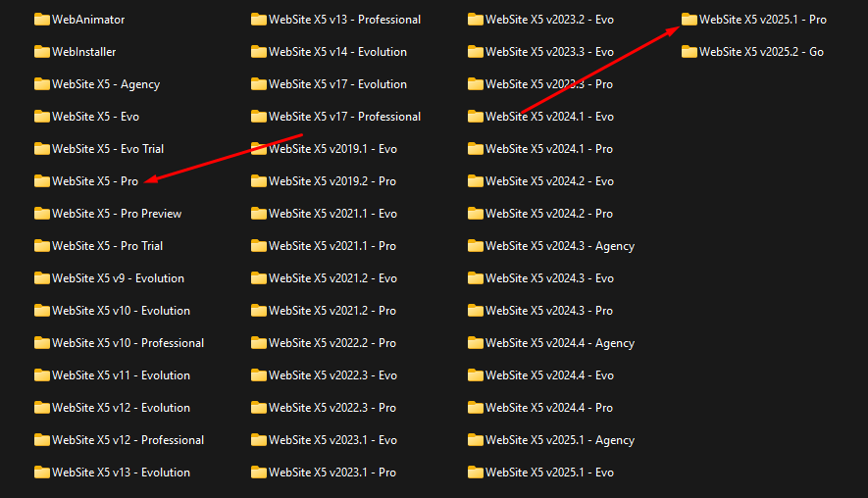Select WebSite X5 v12 - Professional folder name

[128, 440]
